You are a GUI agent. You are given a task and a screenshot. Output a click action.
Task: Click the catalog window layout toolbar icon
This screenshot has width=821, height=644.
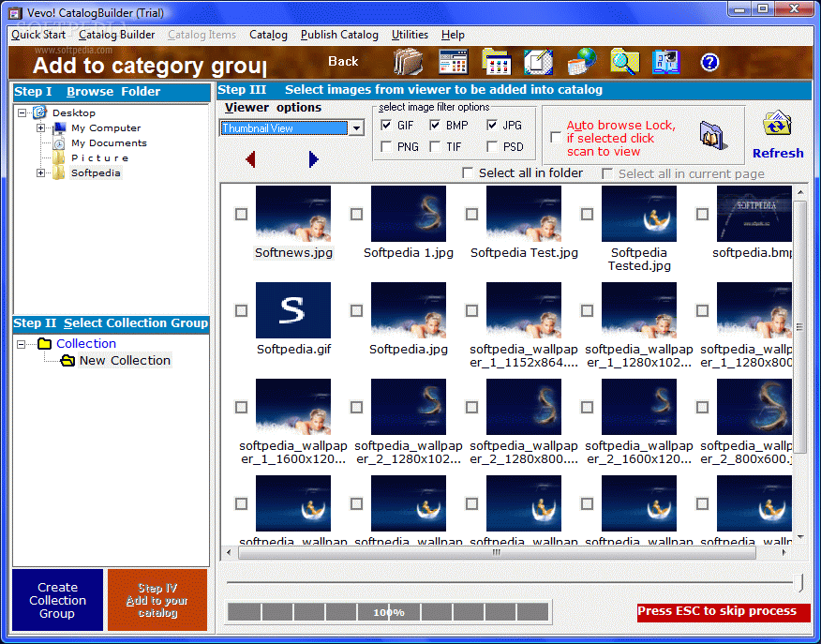point(453,62)
